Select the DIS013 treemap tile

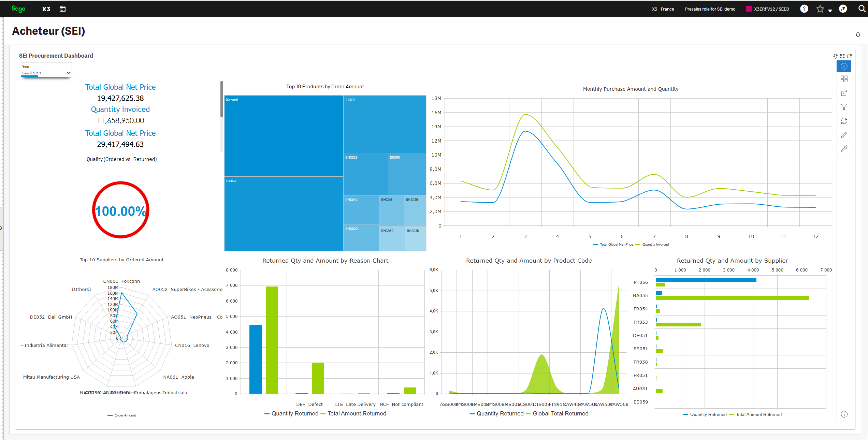(x=284, y=214)
